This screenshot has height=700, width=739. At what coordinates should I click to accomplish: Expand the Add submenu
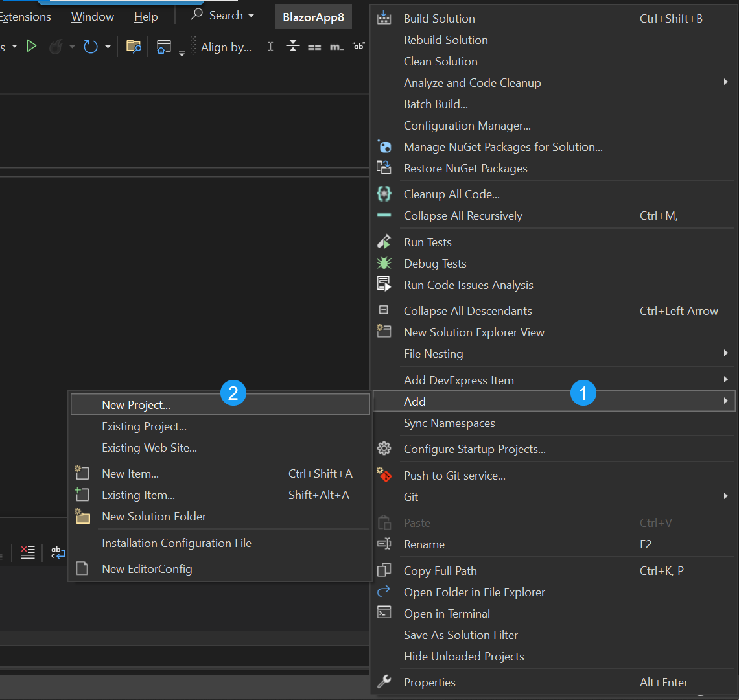click(x=554, y=401)
